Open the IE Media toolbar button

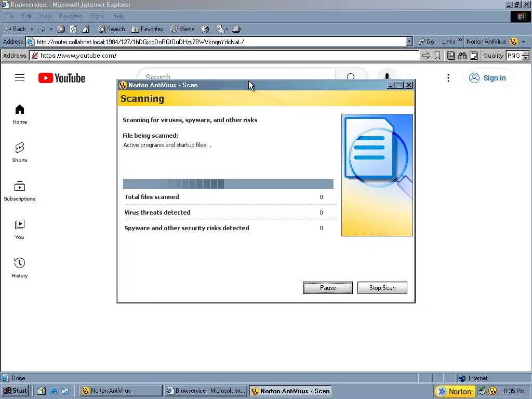[182, 29]
